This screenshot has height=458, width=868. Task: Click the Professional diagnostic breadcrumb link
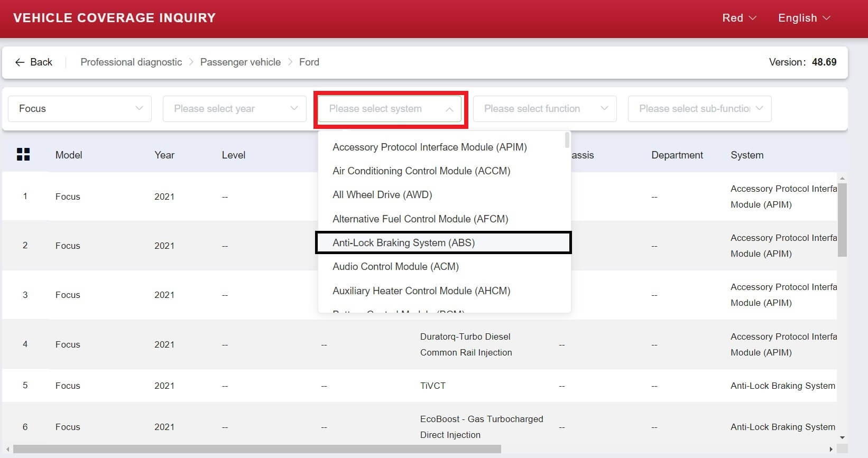pos(131,62)
